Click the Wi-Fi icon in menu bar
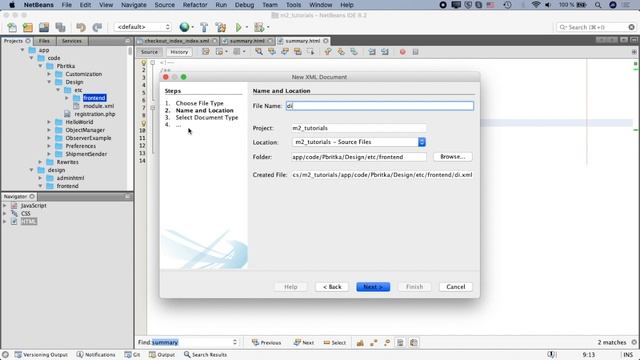Screen dimensions: 640x360 (536, 5)
